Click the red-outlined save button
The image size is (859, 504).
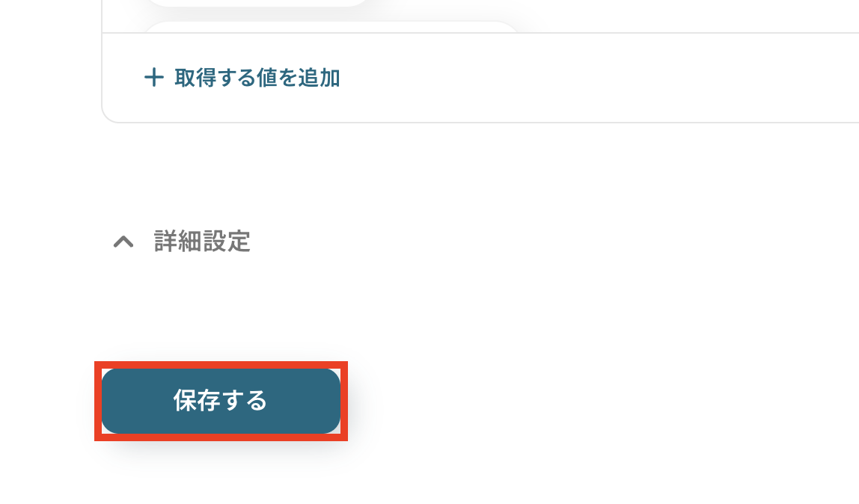pyautogui.click(x=221, y=401)
